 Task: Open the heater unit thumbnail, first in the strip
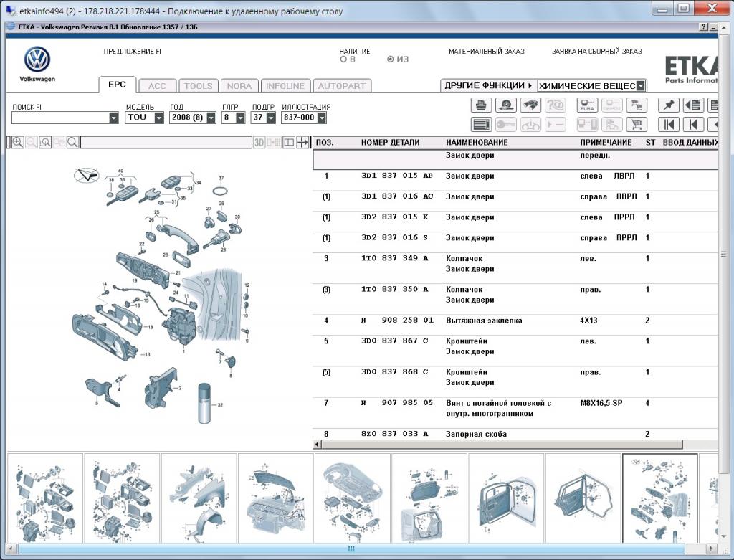45,498
